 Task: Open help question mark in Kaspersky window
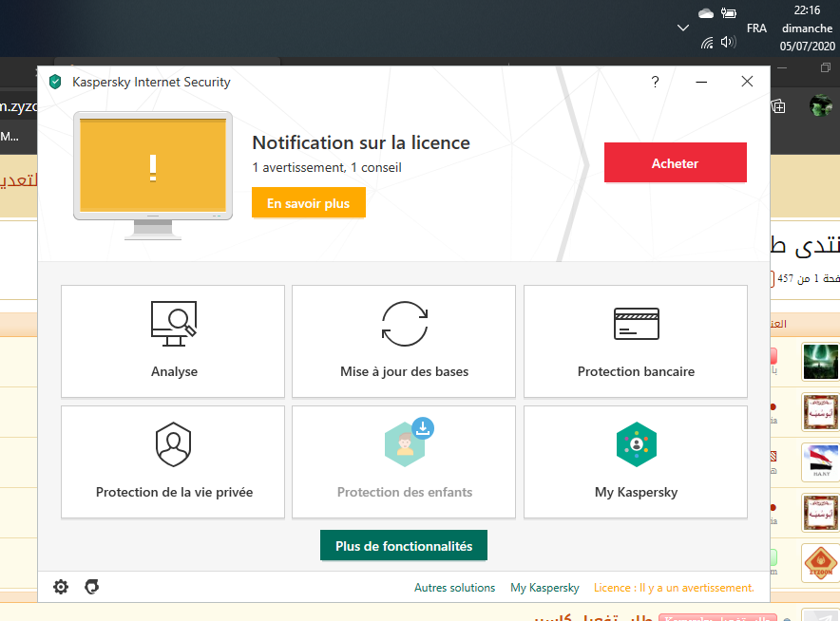[x=655, y=82]
